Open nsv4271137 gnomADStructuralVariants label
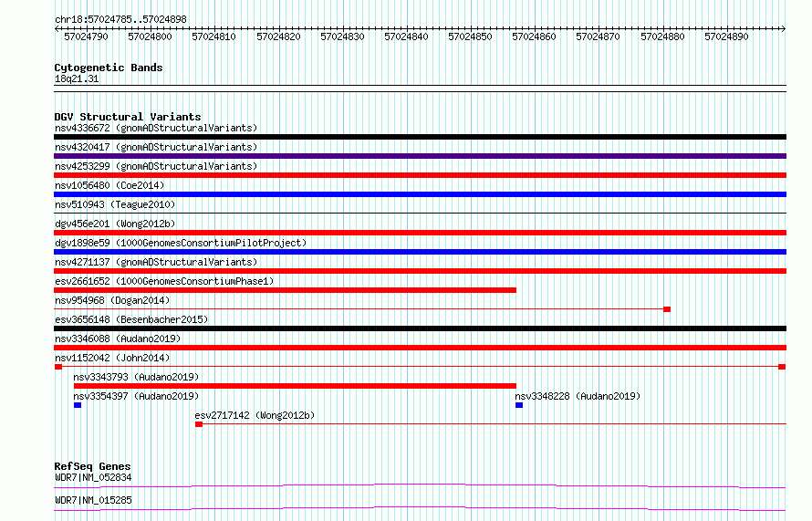 pos(156,262)
